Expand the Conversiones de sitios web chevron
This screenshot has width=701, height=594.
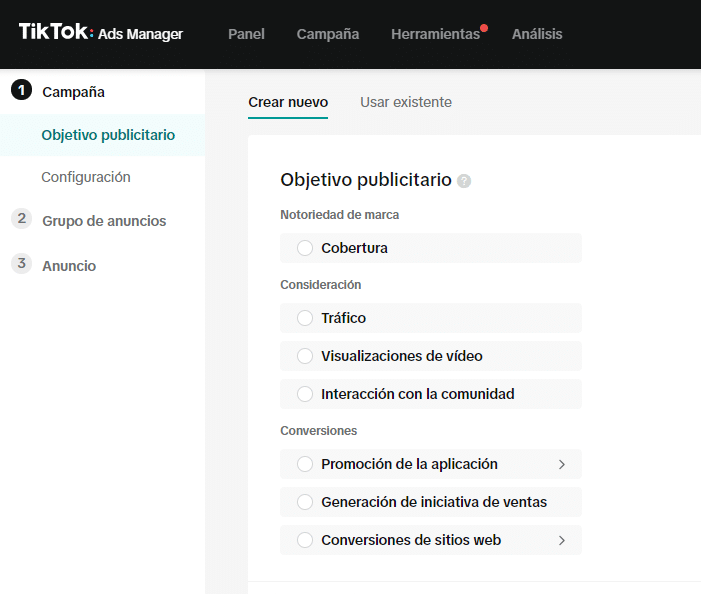[x=562, y=540]
